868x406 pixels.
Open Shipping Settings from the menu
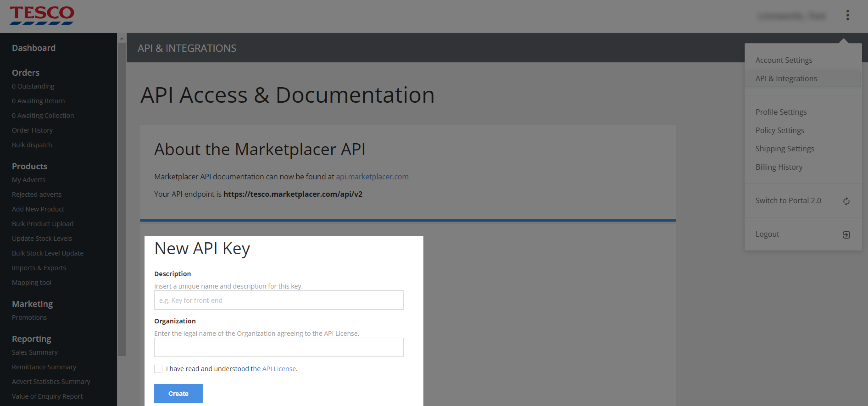785,149
